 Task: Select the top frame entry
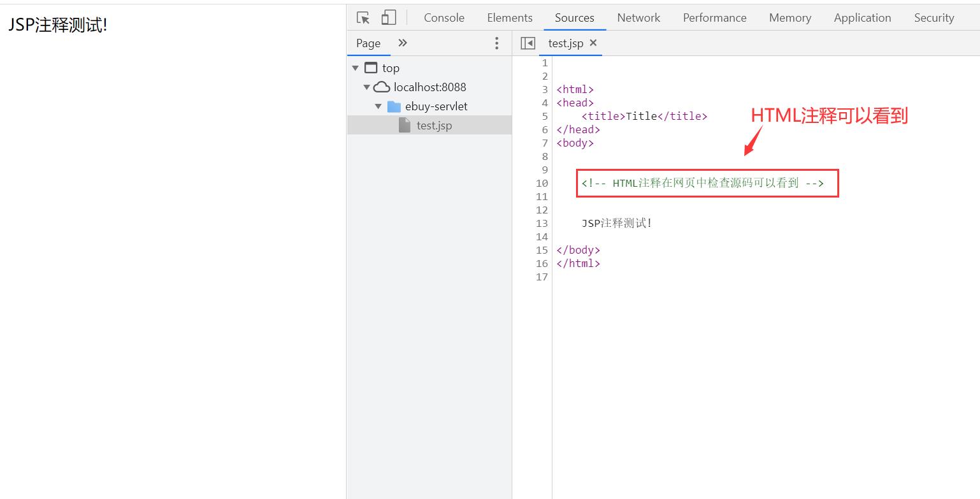tap(391, 68)
